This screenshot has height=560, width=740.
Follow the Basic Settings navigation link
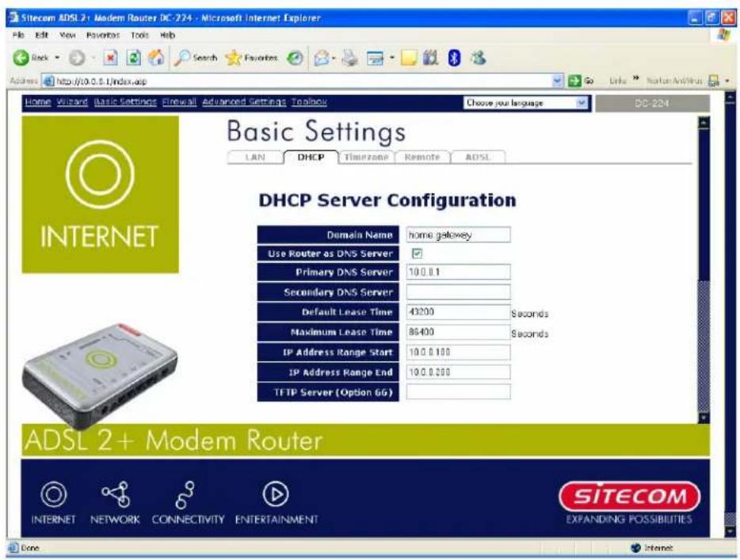125,102
